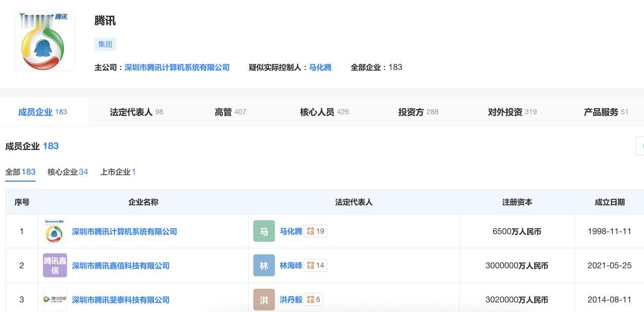Click the 注册资本 column header
The height and width of the screenshot is (312, 644).
point(517,202)
